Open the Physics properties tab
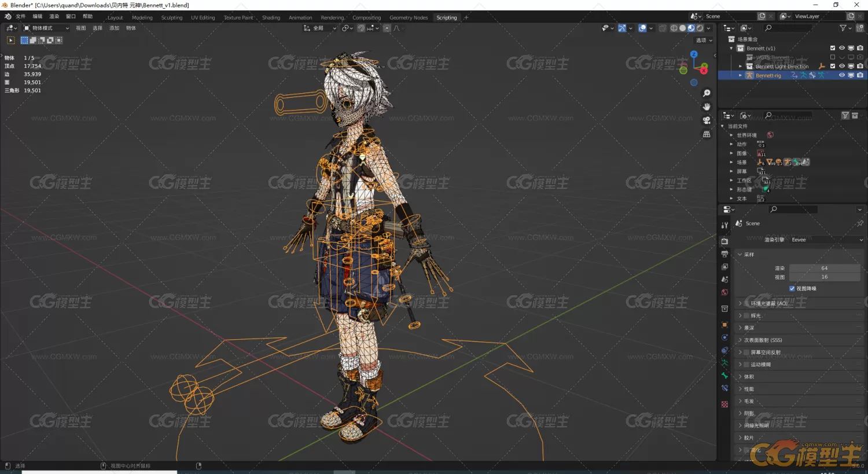Viewport: 868px width, 474px height. 724,337
